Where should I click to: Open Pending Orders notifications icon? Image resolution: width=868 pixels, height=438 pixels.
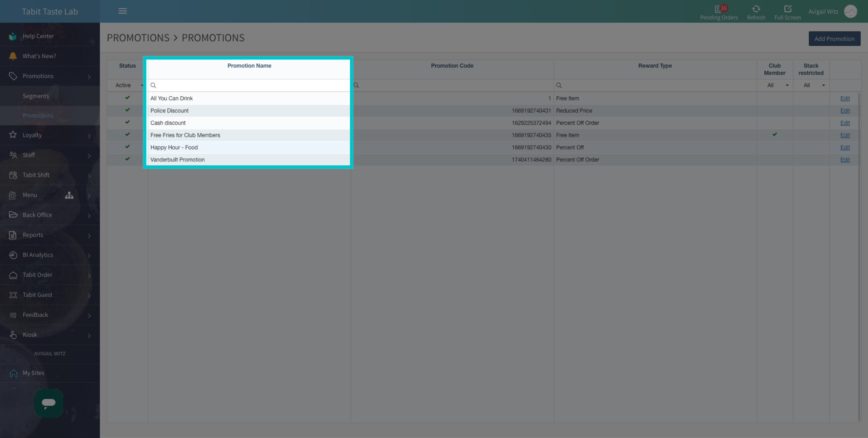tap(719, 9)
